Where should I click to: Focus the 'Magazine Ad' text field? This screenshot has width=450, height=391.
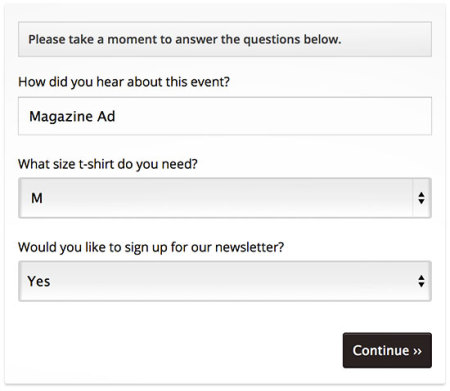point(225,116)
